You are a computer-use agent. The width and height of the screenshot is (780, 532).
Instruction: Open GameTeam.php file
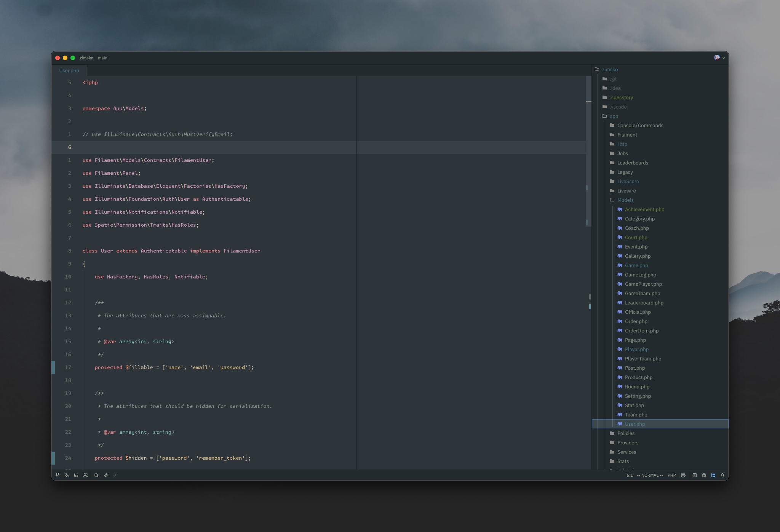tap(660, 293)
